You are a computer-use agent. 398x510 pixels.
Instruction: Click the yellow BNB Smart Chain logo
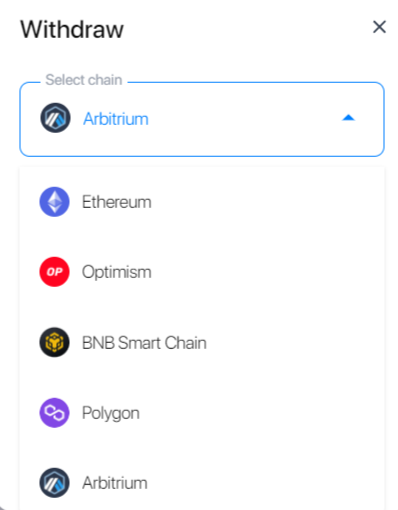pyautogui.click(x=54, y=342)
